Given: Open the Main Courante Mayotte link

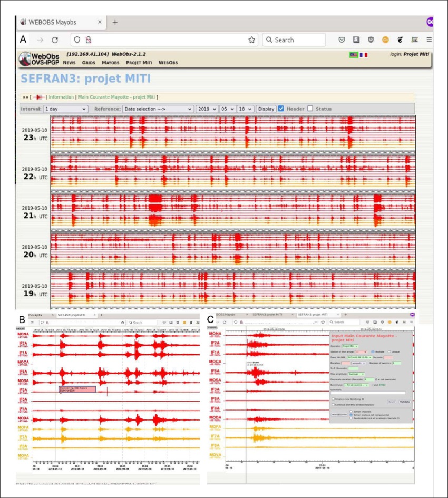Looking at the screenshot, I should click(116, 97).
